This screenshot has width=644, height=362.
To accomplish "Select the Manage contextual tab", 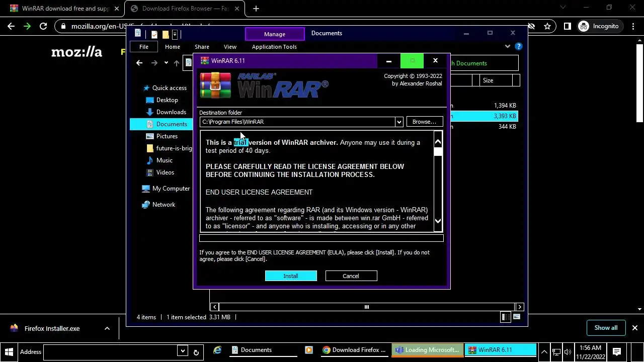I will [275, 34].
